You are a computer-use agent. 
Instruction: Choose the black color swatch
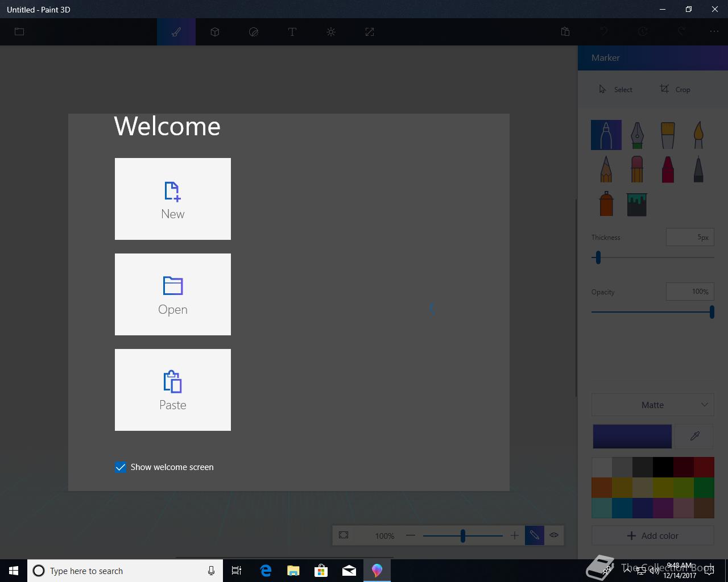click(x=663, y=467)
